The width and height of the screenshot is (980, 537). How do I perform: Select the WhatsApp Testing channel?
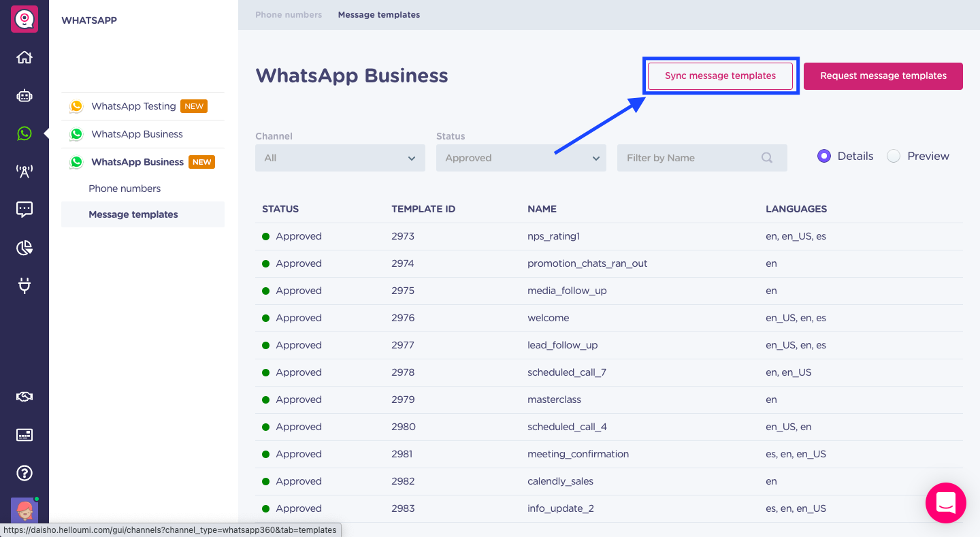click(142, 106)
